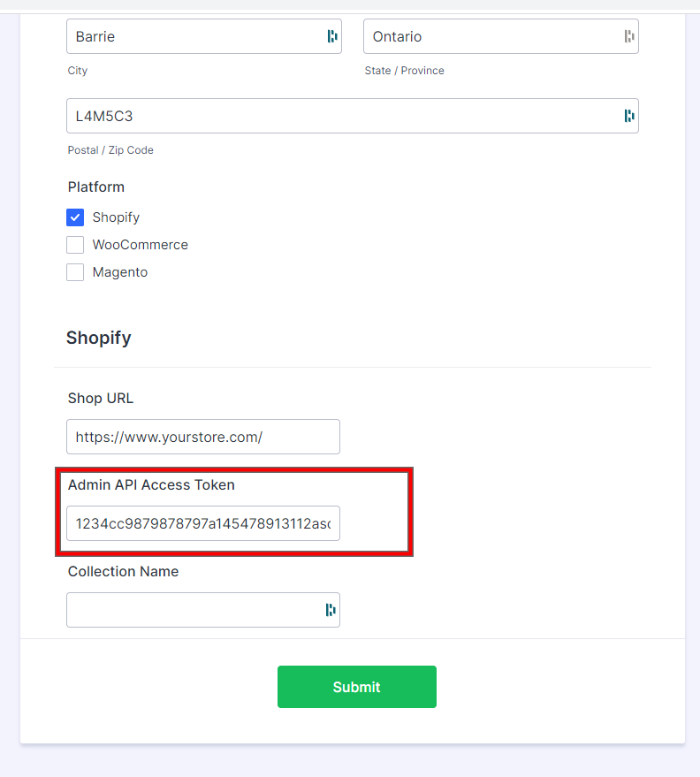The width and height of the screenshot is (700, 777).
Task: Click into the postal code field L4M5C3
Action: [x=353, y=116]
